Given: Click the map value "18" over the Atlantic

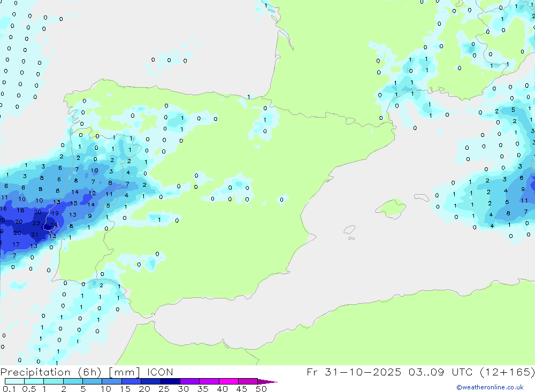Looking at the screenshot, I should pyautogui.click(x=20, y=211).
